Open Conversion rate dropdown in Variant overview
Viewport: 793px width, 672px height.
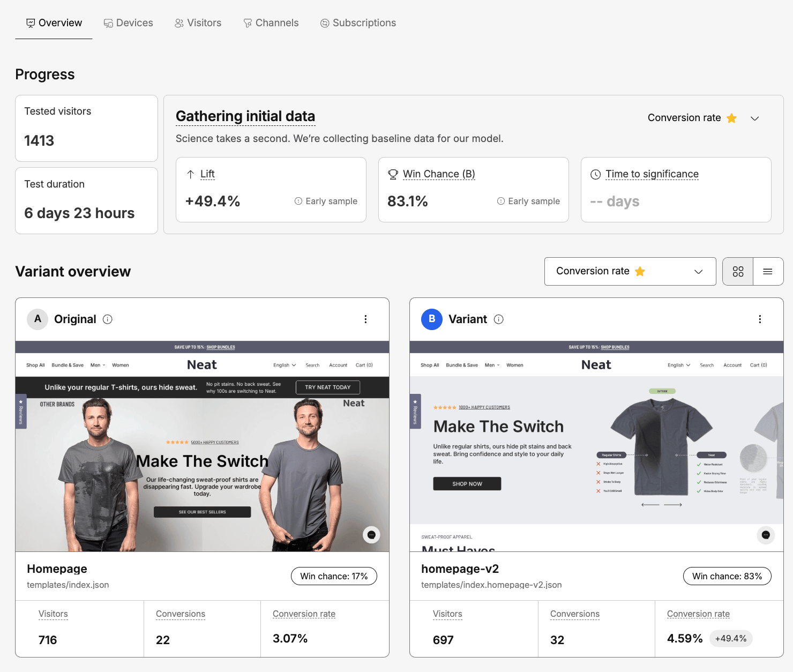point(630,272)
